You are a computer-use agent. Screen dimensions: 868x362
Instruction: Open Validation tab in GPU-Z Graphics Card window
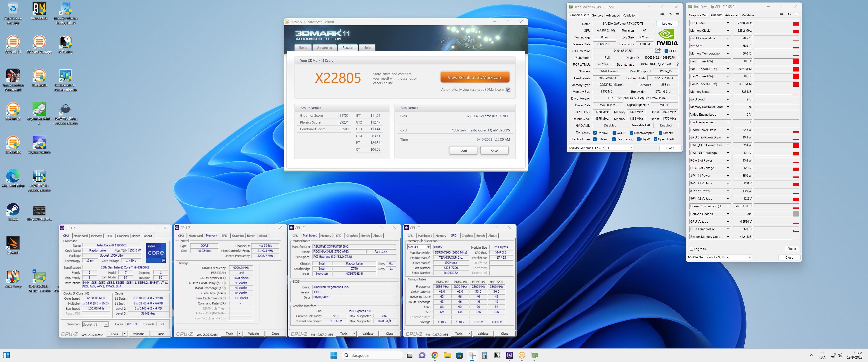630,15
